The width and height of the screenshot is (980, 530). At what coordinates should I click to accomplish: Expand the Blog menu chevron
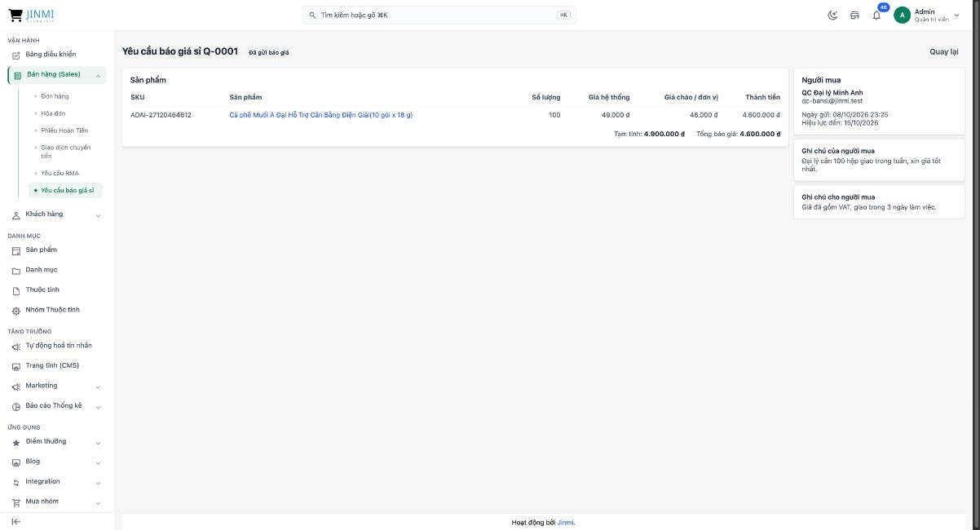(99, 463)
